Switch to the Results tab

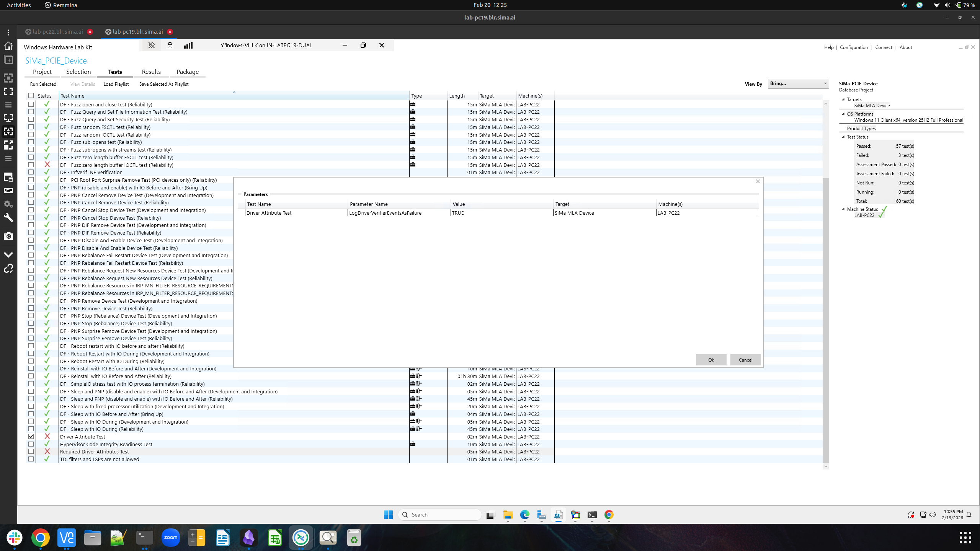pos(151,72)
